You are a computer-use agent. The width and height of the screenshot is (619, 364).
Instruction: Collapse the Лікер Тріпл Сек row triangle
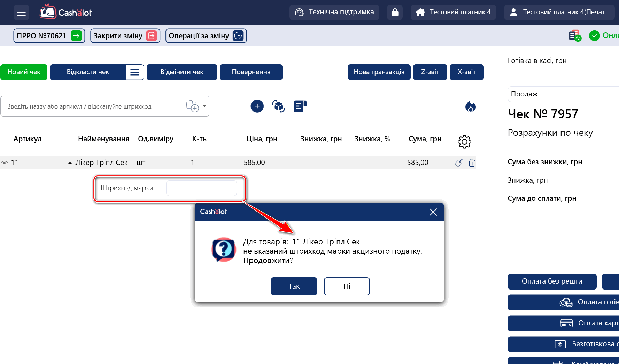tap(70, 163)
